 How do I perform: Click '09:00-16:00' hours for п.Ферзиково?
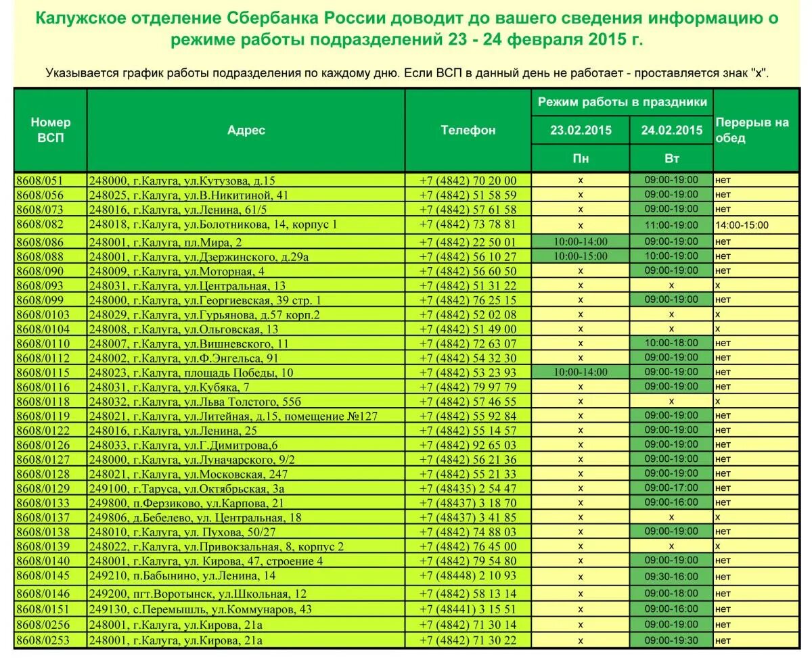pos(671,502)
